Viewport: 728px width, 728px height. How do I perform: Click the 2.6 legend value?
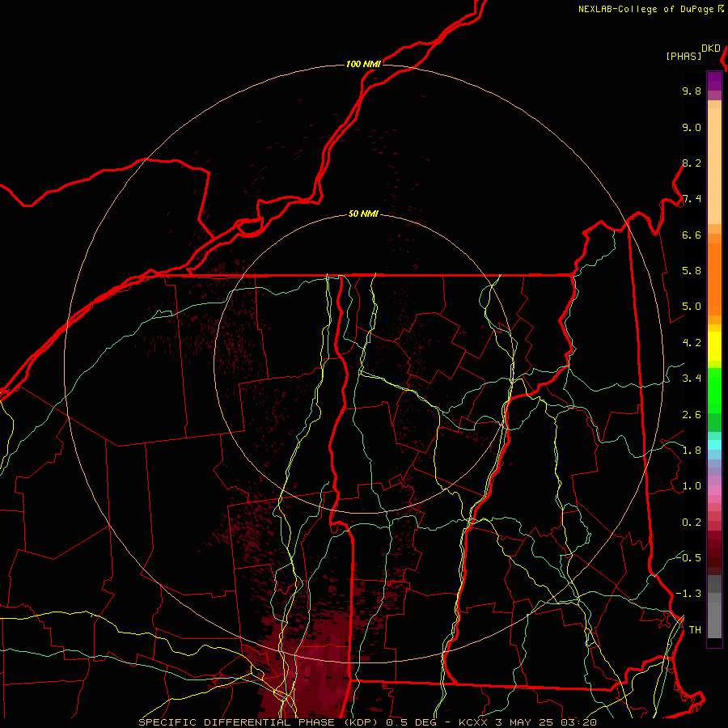click(692, 415)
